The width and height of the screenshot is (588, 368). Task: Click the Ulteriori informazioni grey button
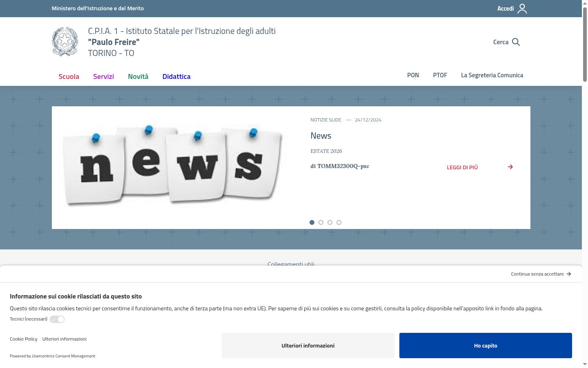coord(308,346)
